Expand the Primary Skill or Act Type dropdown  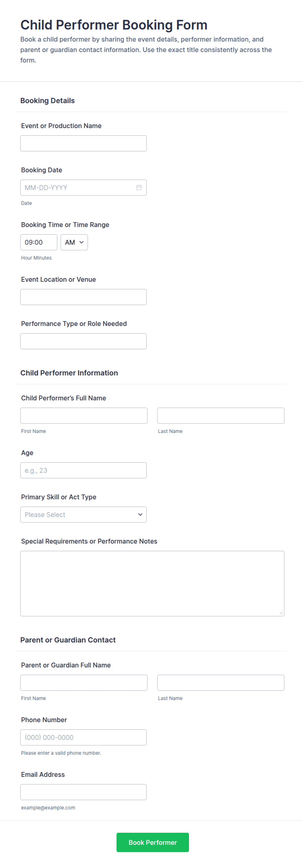point(83,514)
